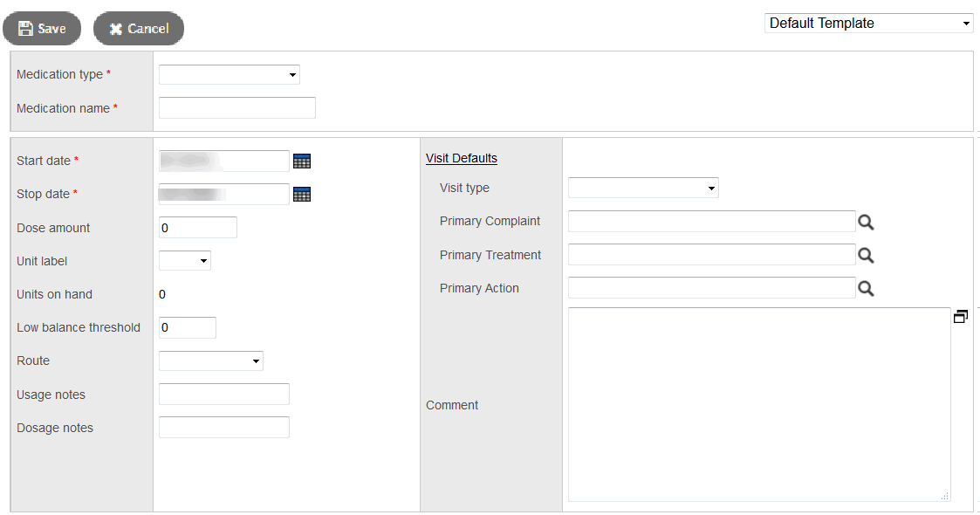Select the Dosage notes input

click(224, 428)
